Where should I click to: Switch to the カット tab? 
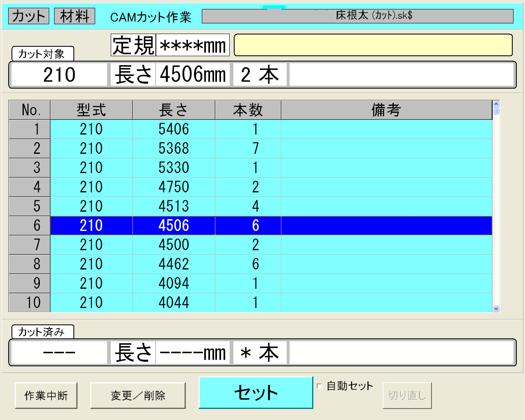[x=29, y=16]
